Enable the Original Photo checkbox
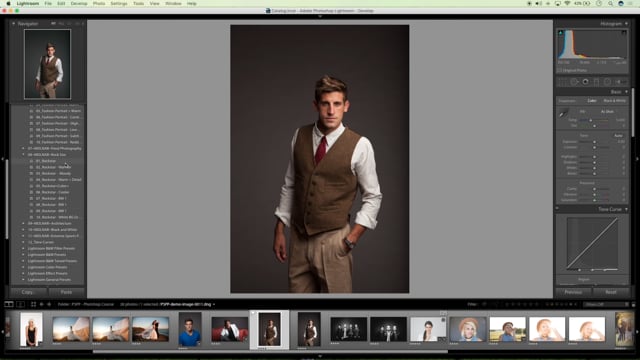 (x=560, y=71)
